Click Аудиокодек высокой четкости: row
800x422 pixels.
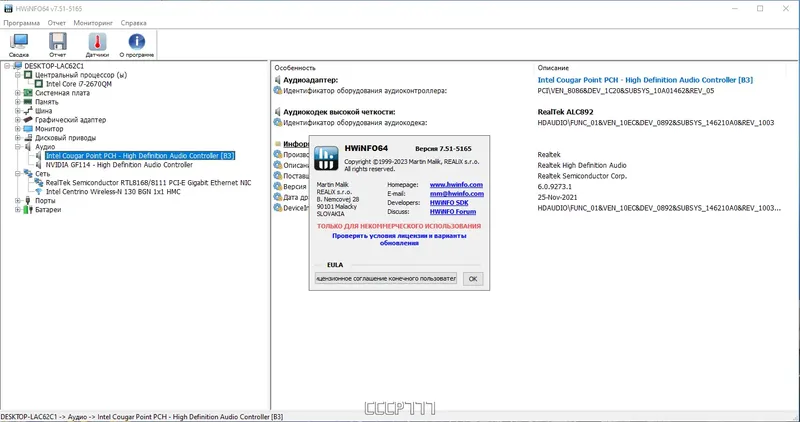pyautogui.click(x=339, y=112)
